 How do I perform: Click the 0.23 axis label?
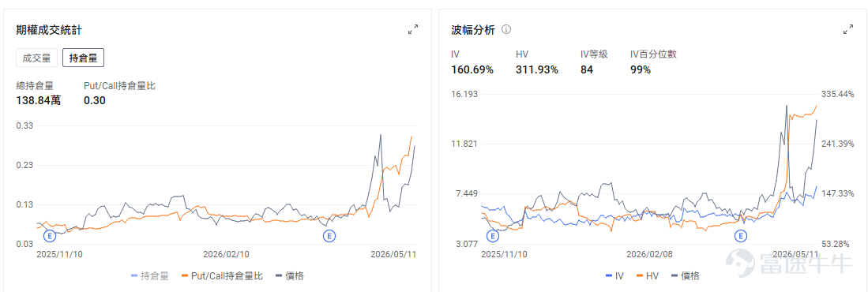click(25, 166)
